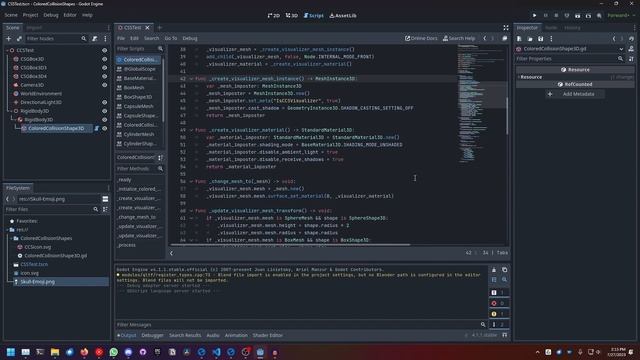640x360 pixels.
Task: Run the project with the Play button
Action: 534,16
